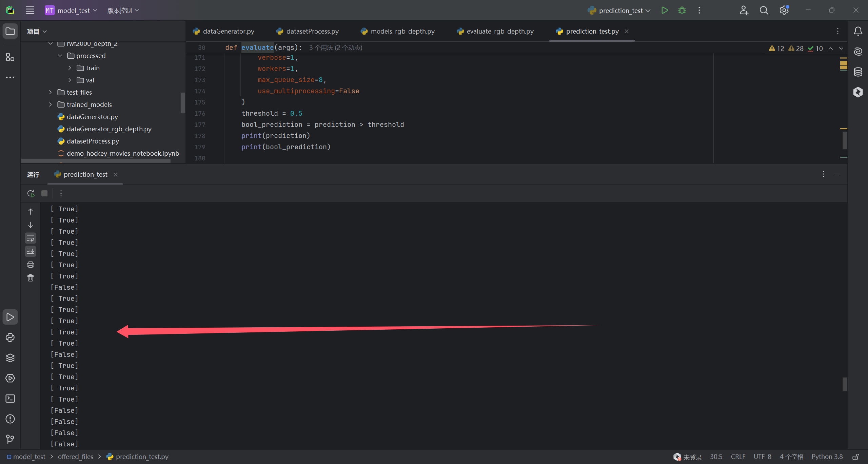
Task: Click the Python 3.8 interpreter selector
Action: [x=827, y=457]
